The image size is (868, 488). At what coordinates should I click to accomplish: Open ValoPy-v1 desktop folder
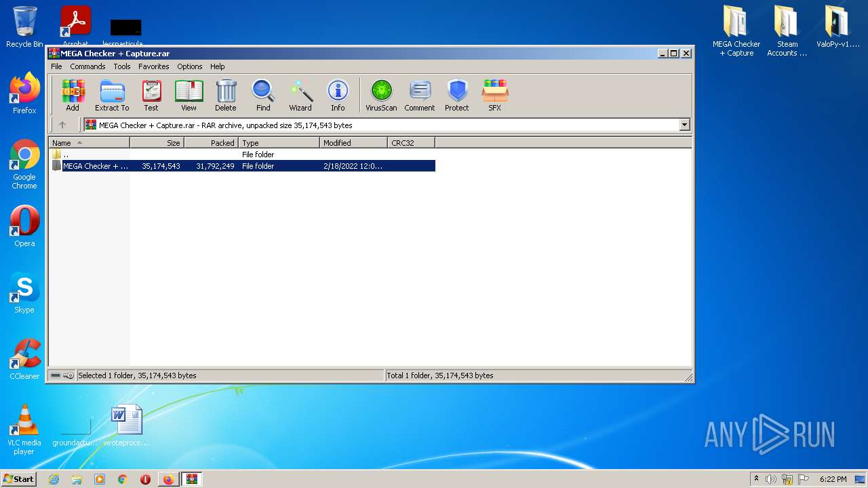pyautogui.click(x=837, y=27)
